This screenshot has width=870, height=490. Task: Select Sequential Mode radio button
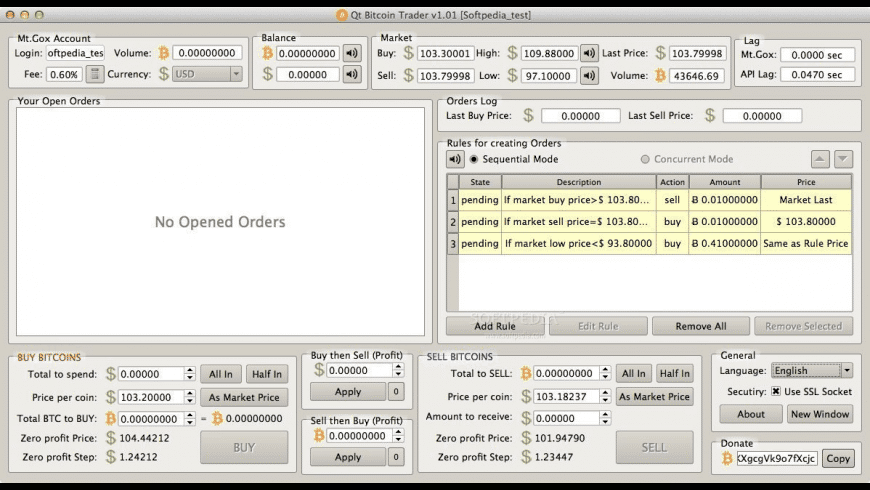tap(474, 159)
